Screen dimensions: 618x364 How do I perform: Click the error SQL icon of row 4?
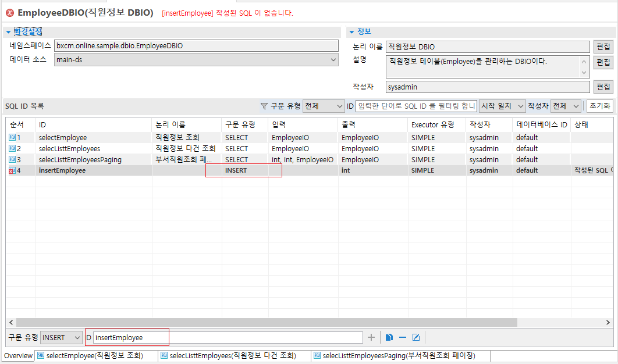tap(12, 171)
